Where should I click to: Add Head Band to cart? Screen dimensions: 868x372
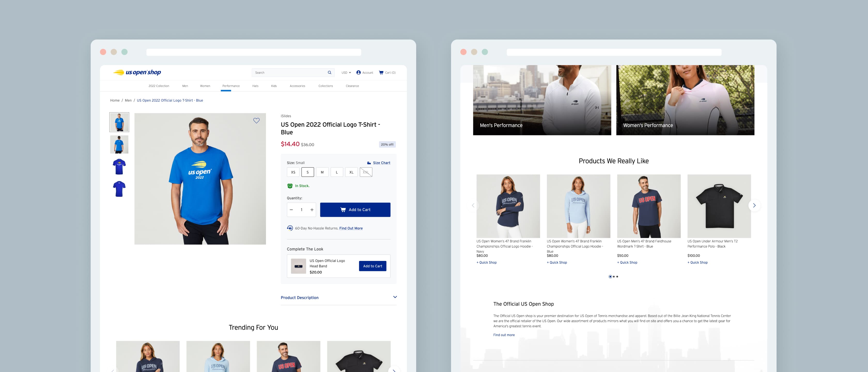click(x=372, y=266)
